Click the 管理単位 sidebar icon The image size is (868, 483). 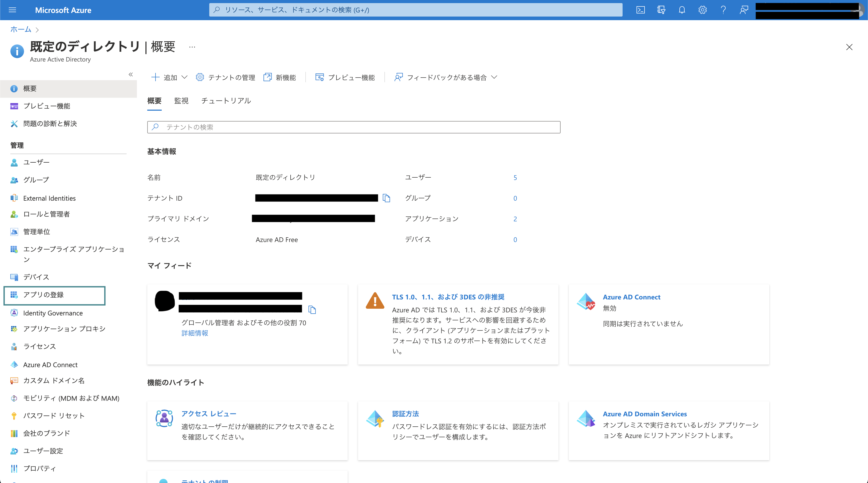tap(14, 232)
